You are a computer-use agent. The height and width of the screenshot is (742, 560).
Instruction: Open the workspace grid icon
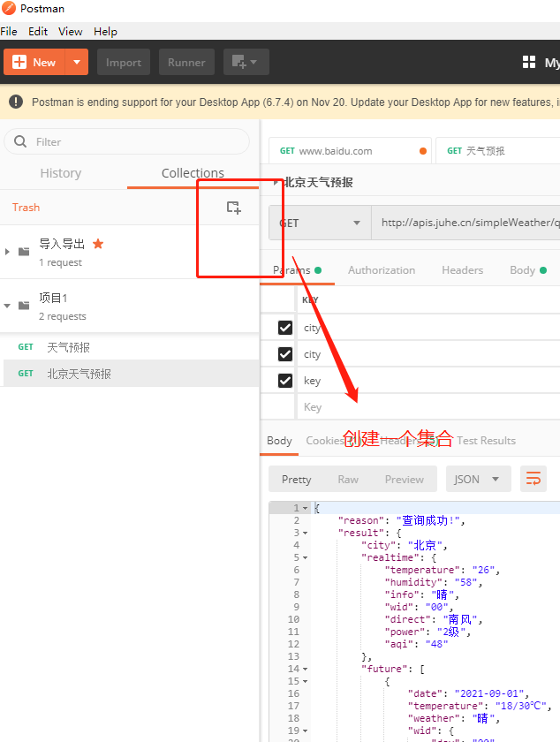[529, 62]
